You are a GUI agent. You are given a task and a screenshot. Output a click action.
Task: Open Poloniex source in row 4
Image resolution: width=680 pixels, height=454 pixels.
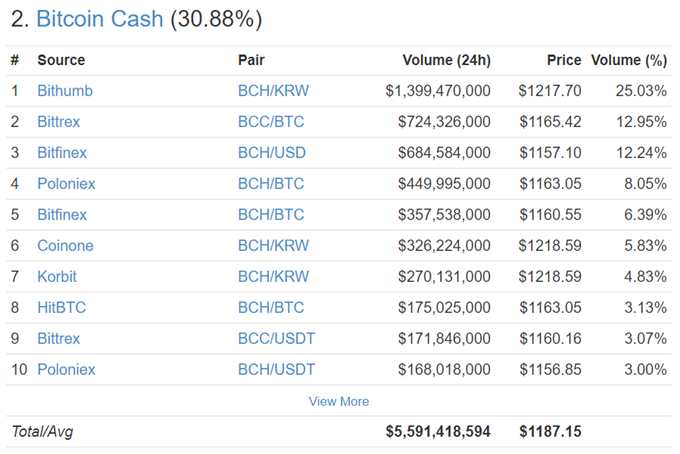coord(66,183)
